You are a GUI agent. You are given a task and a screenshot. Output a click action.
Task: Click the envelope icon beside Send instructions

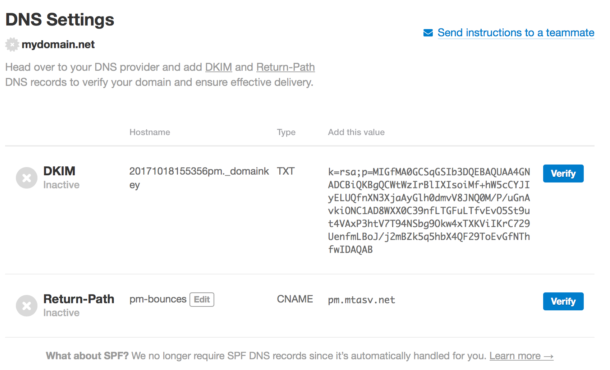pos(428,33)
